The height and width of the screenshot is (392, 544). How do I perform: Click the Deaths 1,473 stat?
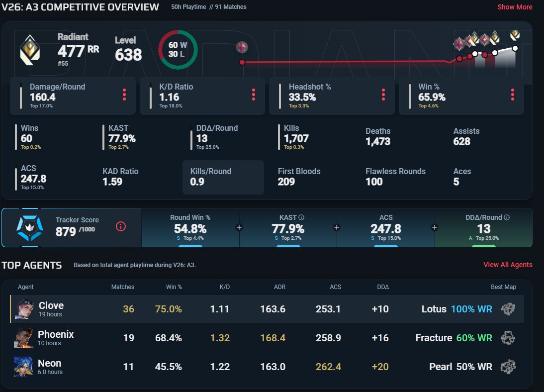click(x=378, y=136)
